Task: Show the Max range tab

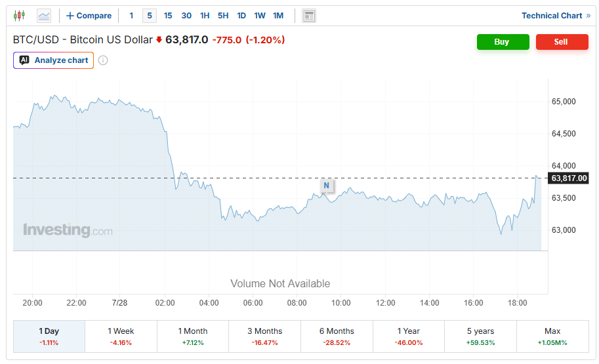Action: pyautogui.click(x=552, y=336)
